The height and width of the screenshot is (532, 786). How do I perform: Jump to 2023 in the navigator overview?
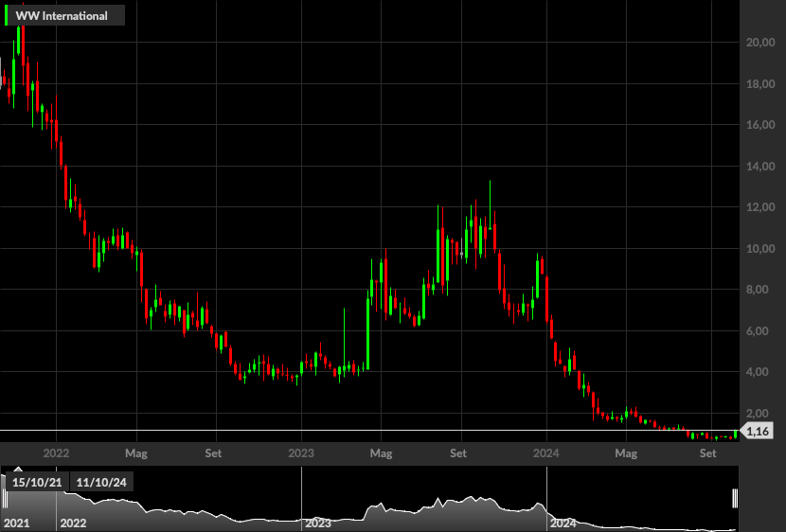tap(318, 523)
